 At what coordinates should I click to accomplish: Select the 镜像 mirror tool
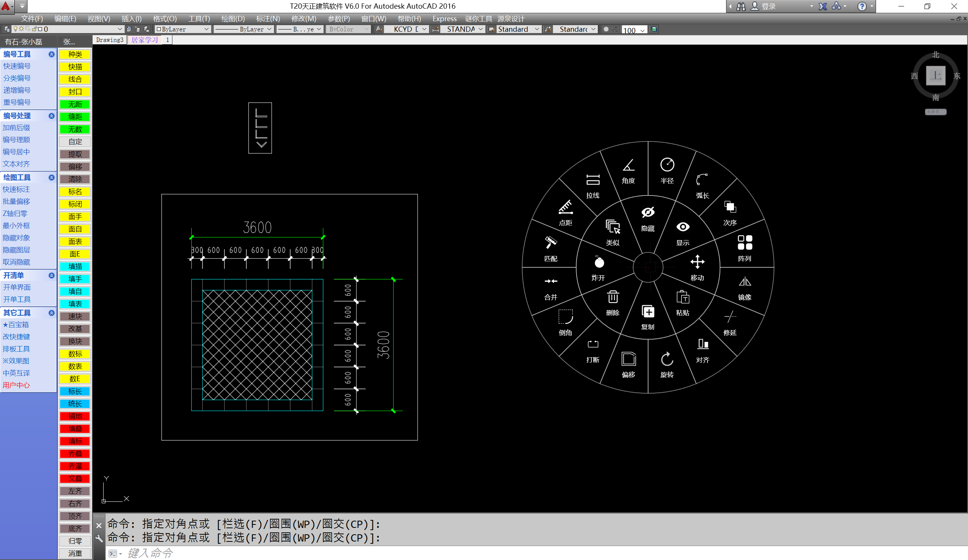pos(745,289)
